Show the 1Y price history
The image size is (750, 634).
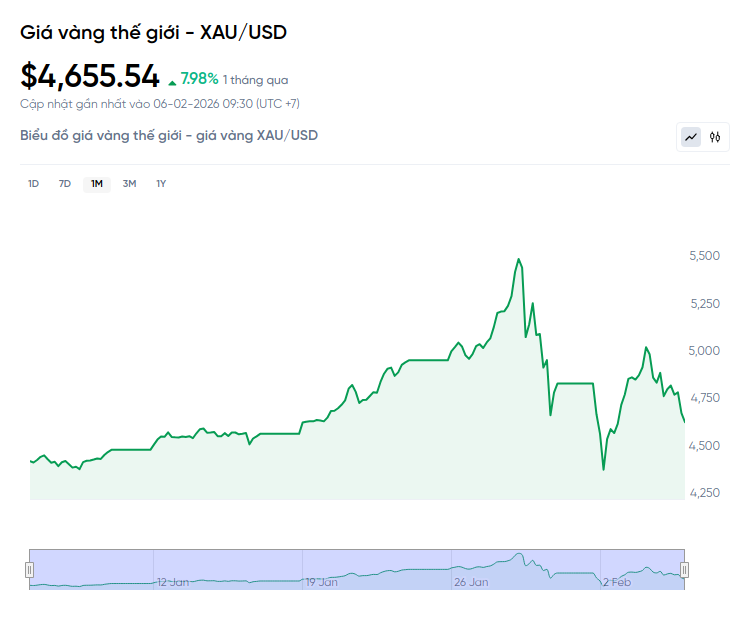pos(161,183)
